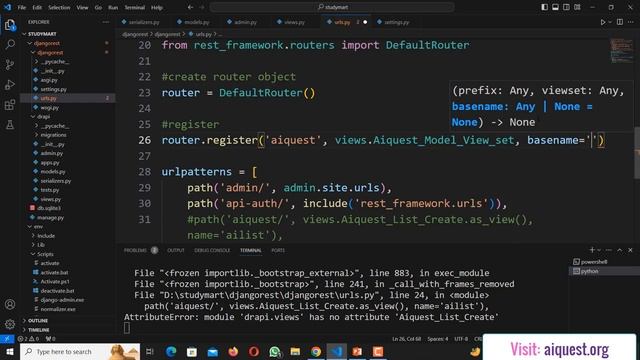Click the studymart command center search box

[x=332, y=7]
